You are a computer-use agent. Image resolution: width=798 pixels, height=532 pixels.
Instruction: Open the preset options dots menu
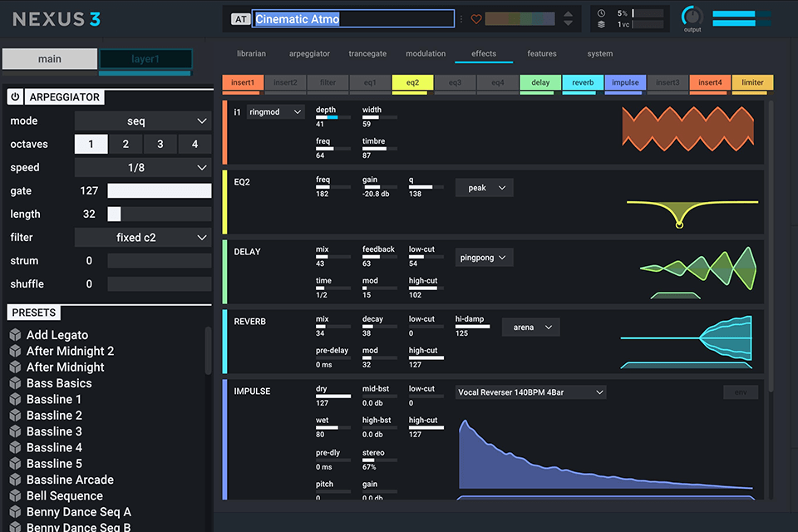click(x=461, y=19)
